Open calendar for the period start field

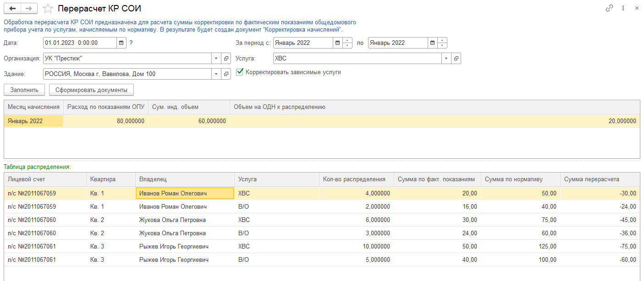pyautogui.click(x=337, y=43)
